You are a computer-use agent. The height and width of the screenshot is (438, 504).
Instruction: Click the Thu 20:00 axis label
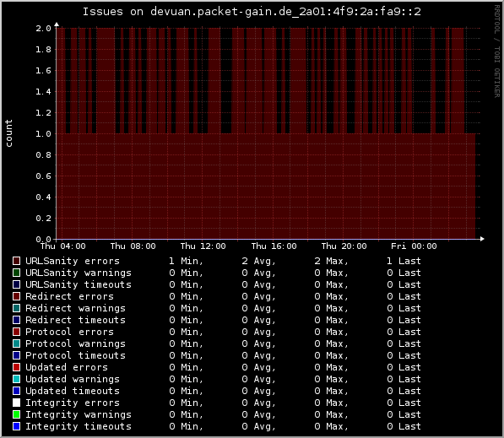tap(344, 246)
